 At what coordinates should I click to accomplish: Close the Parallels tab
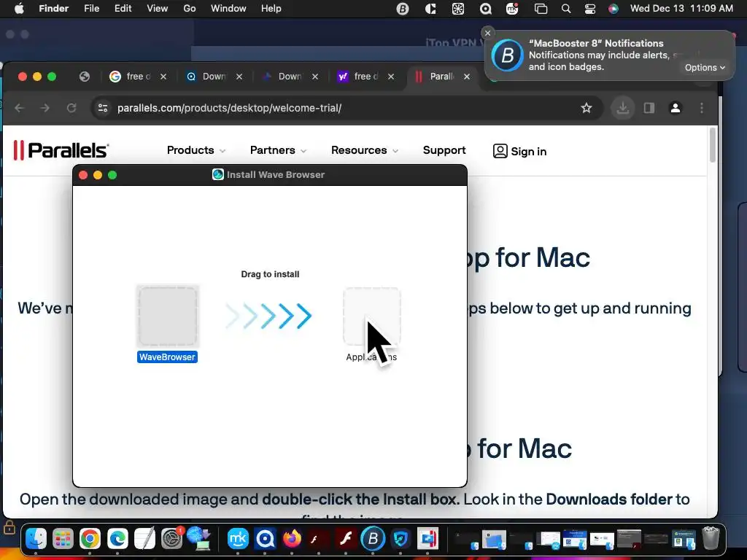point(467,77)
